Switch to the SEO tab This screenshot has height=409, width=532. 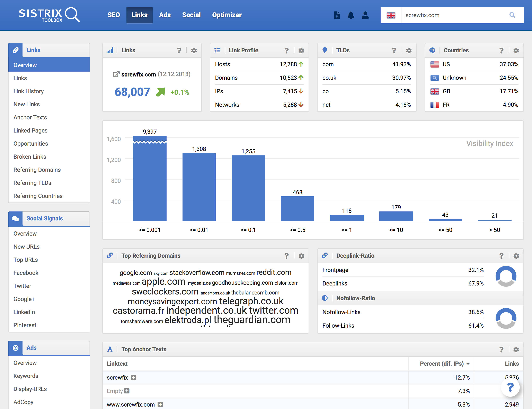click(114, 15)
